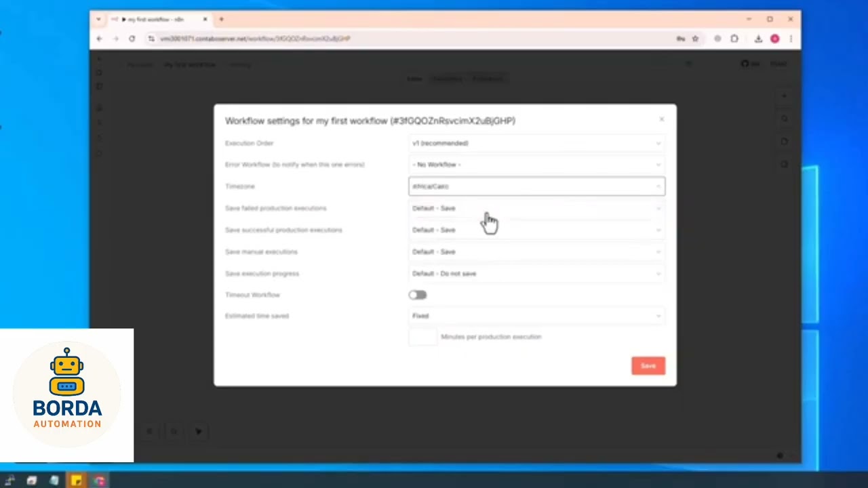
Task: Close the my first workflow browser tab
Action: (205, 19)
